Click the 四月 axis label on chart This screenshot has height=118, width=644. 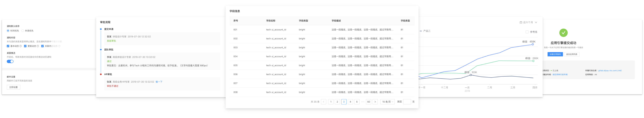(535, 88)
